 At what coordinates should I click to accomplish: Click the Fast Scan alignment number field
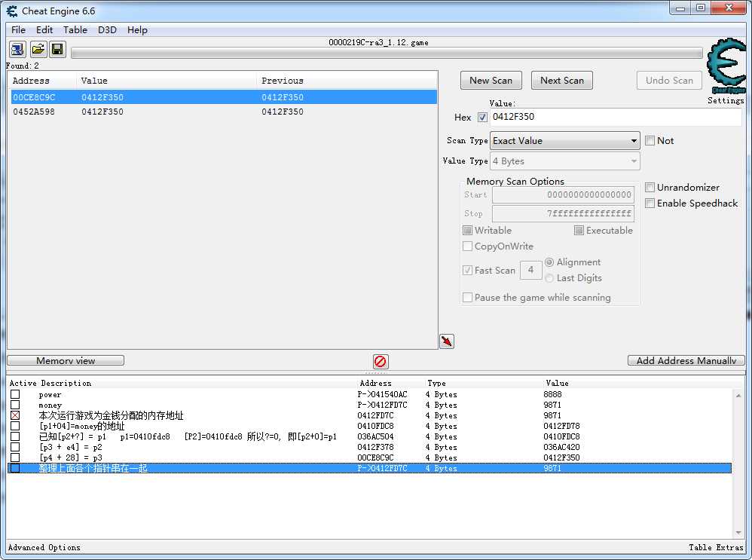[531, 270]
